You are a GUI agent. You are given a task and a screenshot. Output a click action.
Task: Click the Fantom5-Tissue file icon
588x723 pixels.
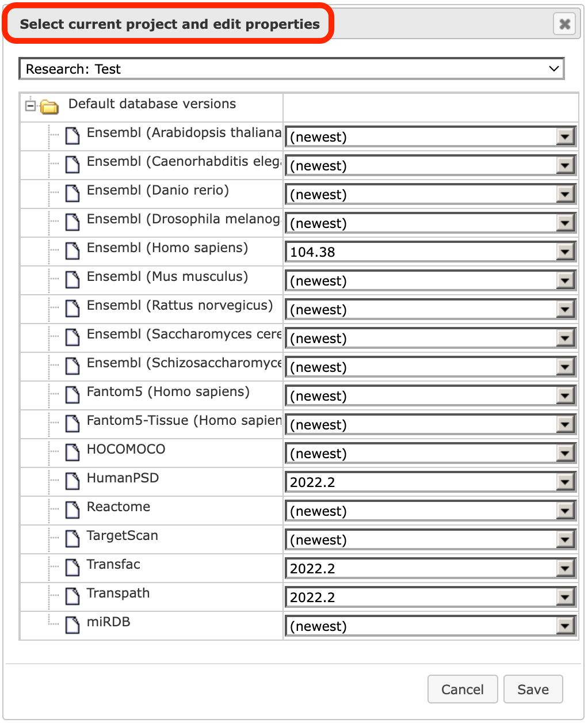coord(72,424)
